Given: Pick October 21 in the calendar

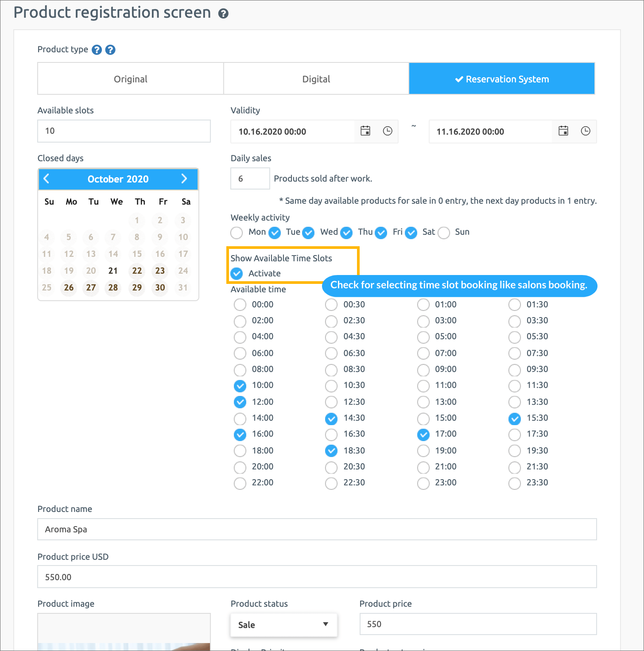Looking at the screenshot, I should pos(113,271).
